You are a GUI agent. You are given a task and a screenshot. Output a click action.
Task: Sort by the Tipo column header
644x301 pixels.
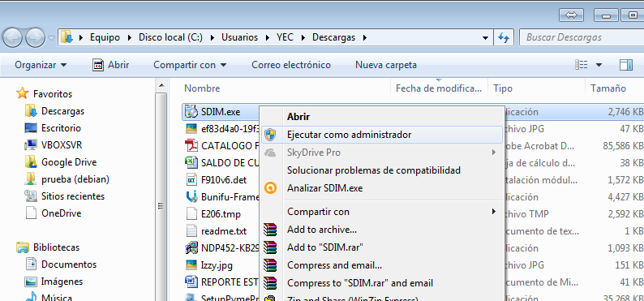[503, 88]
